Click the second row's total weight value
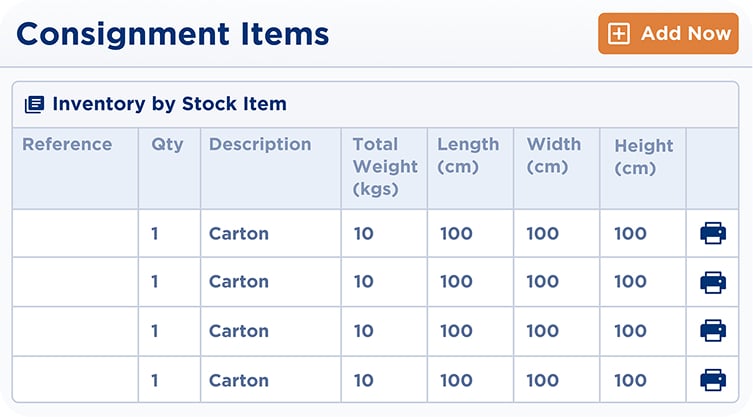The image size is (753, 417). point(363,282)
